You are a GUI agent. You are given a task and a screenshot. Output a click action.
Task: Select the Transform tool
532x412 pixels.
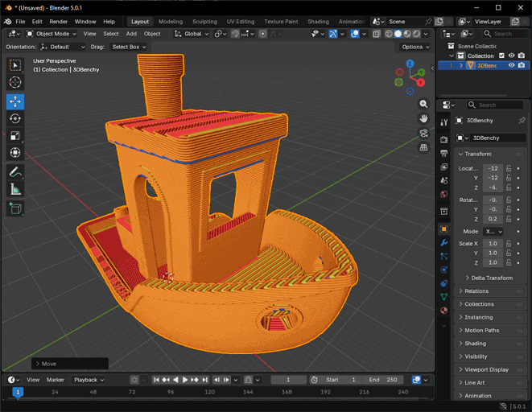point(15,153)
